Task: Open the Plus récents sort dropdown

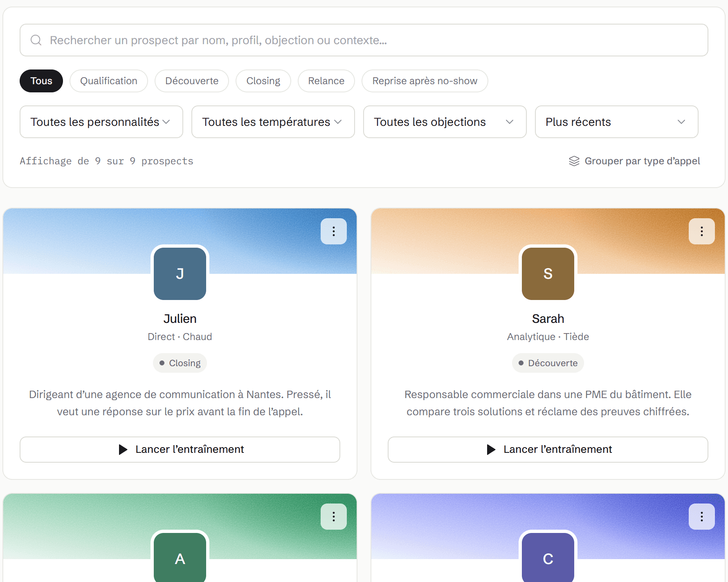Action: [x=617, y=122]
